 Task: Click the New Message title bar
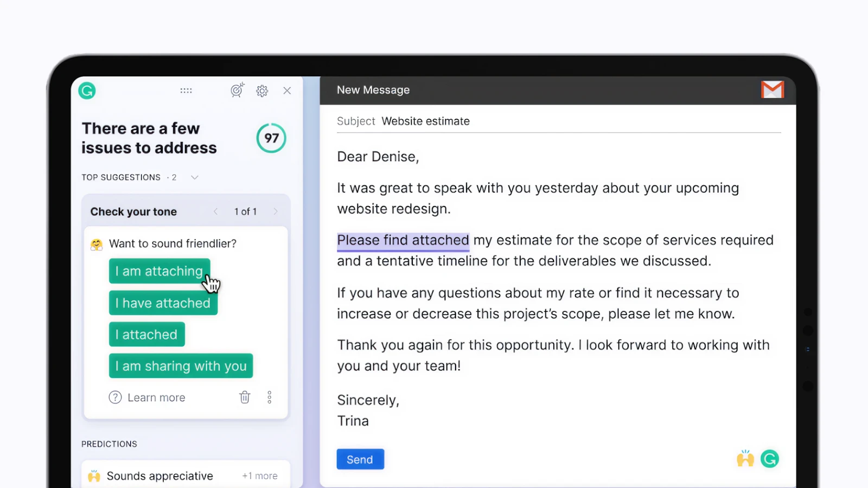click(373, 89)
